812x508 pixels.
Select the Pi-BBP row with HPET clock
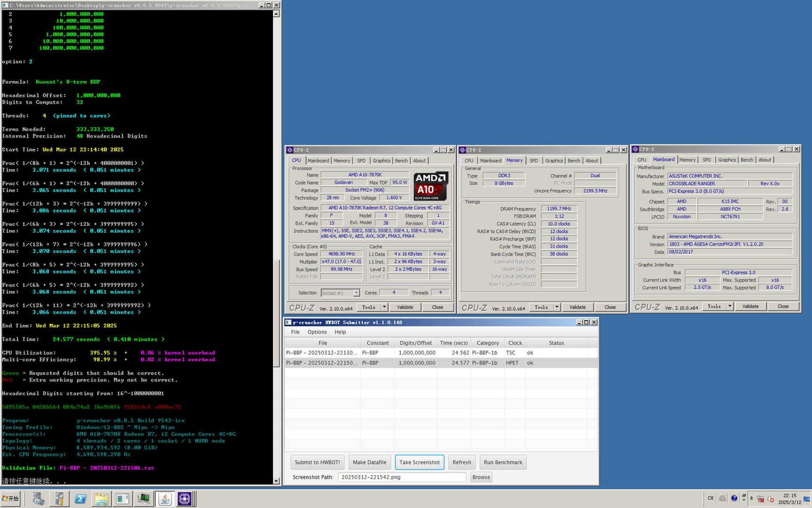coord(441,363)
